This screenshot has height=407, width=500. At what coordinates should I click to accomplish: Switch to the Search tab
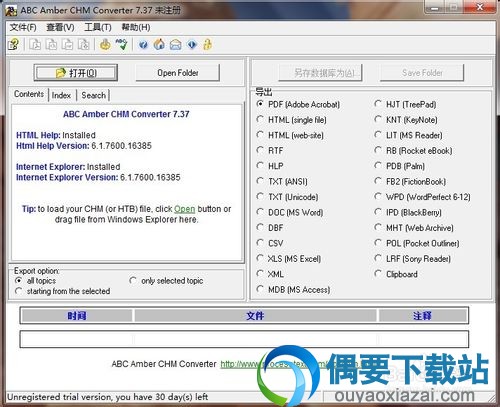tap(94, 95)
